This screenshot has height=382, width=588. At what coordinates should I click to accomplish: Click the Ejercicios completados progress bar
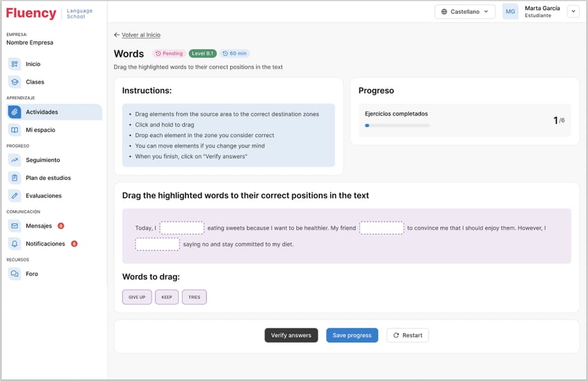[397, 126]
